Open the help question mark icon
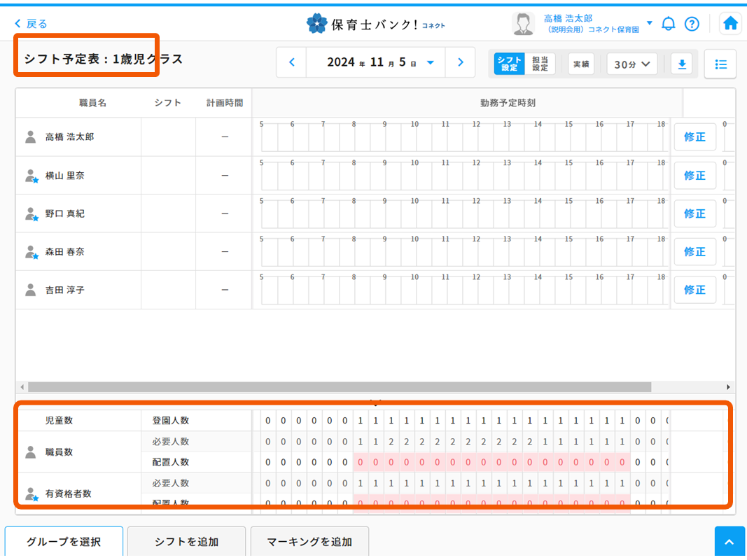The height and width of the screenshot is (560, 747). (x=692, y=24)
